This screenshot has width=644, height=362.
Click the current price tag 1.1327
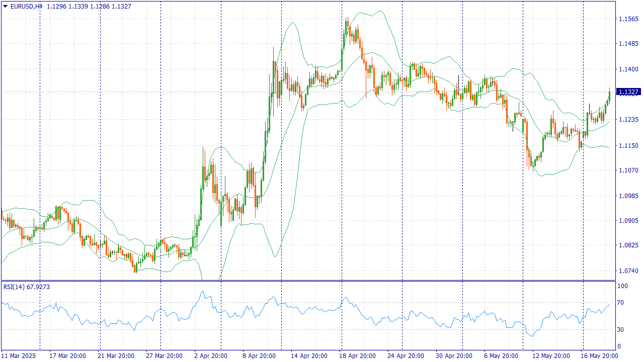(x=628, y=92)
